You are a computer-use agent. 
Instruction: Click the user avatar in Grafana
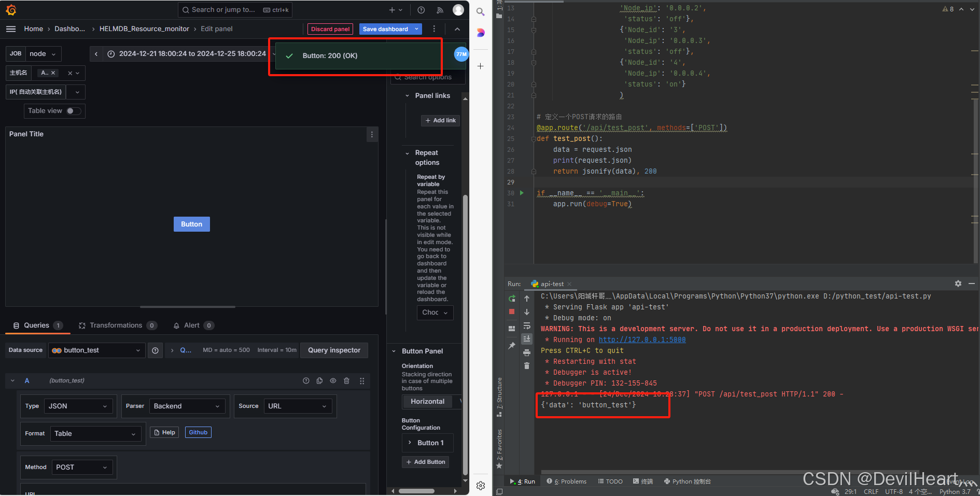458,10
